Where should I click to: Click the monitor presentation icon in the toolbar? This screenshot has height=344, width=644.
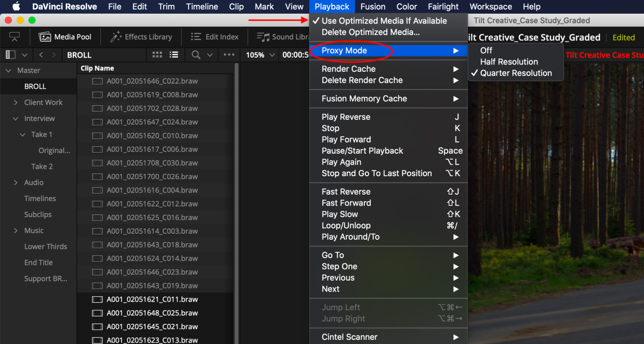pyautogui.click(x=15, y=37)
